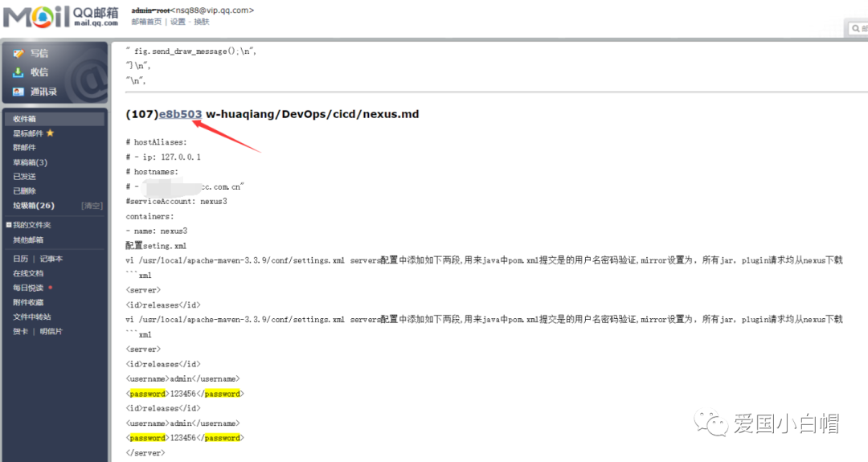Open 文件中转站 file transfer station
Screen dimensions: 868x462
pyautogui.click(x=31, y=317)
